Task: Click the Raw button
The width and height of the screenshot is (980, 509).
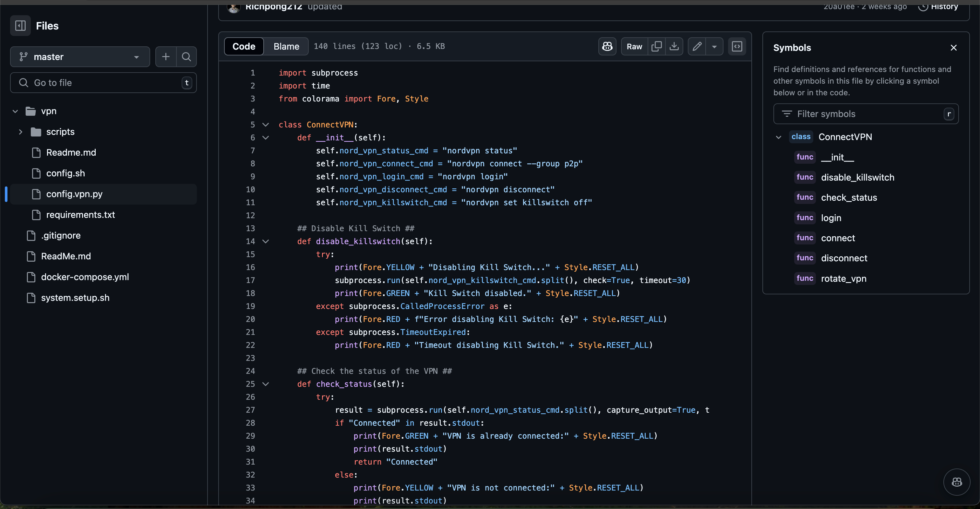Action: tap(634, 46)
